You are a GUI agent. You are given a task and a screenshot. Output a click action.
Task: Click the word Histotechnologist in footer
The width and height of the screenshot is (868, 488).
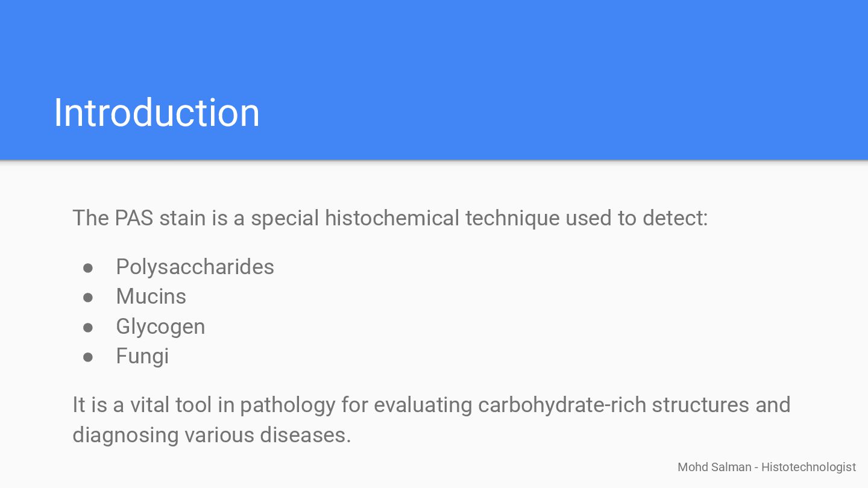click(808, 467)
